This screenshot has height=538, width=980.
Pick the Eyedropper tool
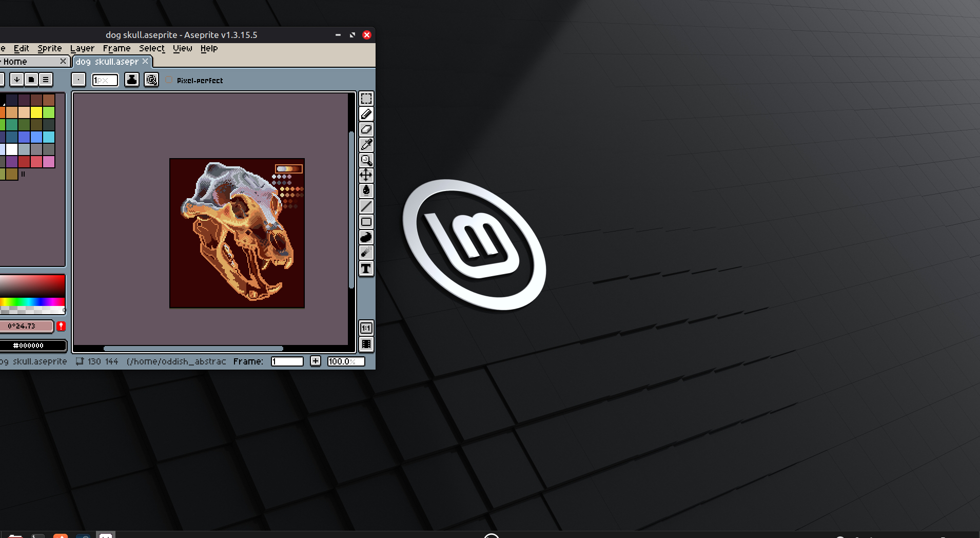click(x=366, y=145)
